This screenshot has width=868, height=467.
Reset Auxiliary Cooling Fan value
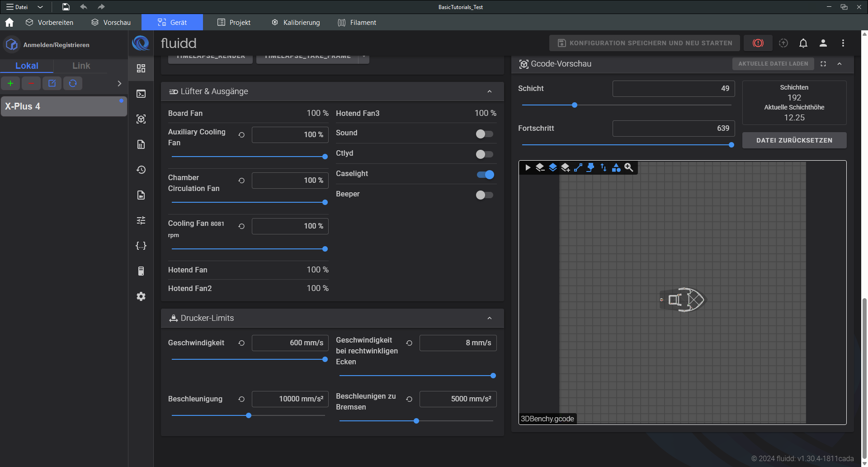pos(241,135)
